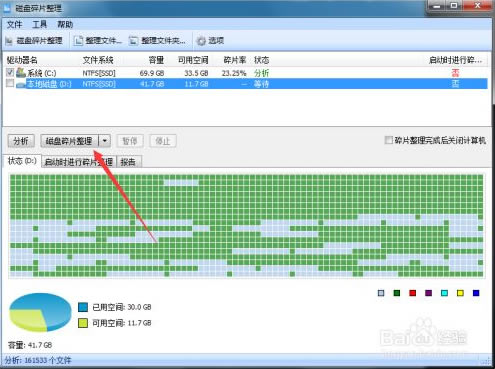
Task: Click the red legend color swatch
Action: coord(413,293)
